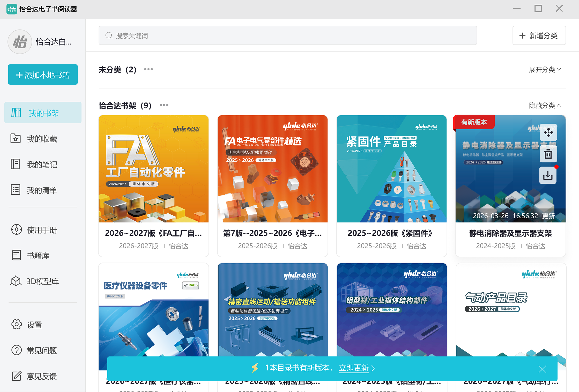The image size is (579, 392).
Task: Open the 未分类 category options (three dots)
Action: coord(148,69)
